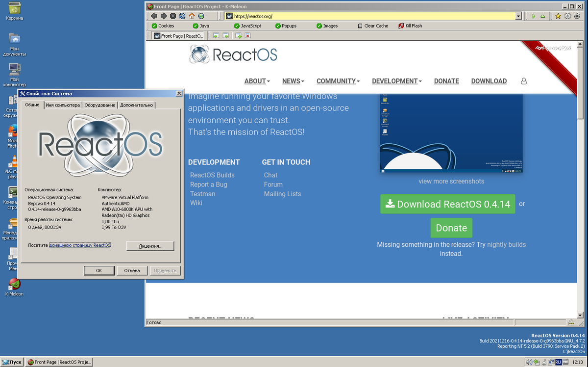Viewport: 588px width, 367px height.
Task: Click the padlock security icon in the status bar
Action: (x=571, y=323)
